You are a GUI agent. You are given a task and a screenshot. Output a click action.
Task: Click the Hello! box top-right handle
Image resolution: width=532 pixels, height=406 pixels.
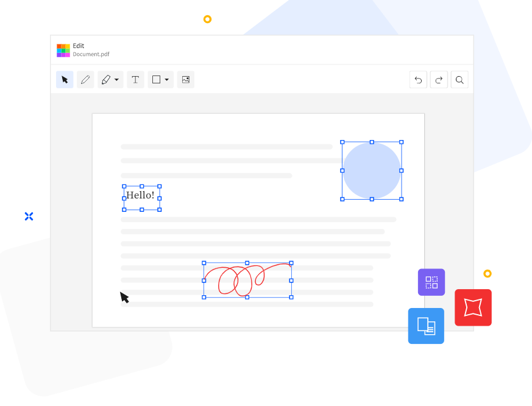click(160, 186)
